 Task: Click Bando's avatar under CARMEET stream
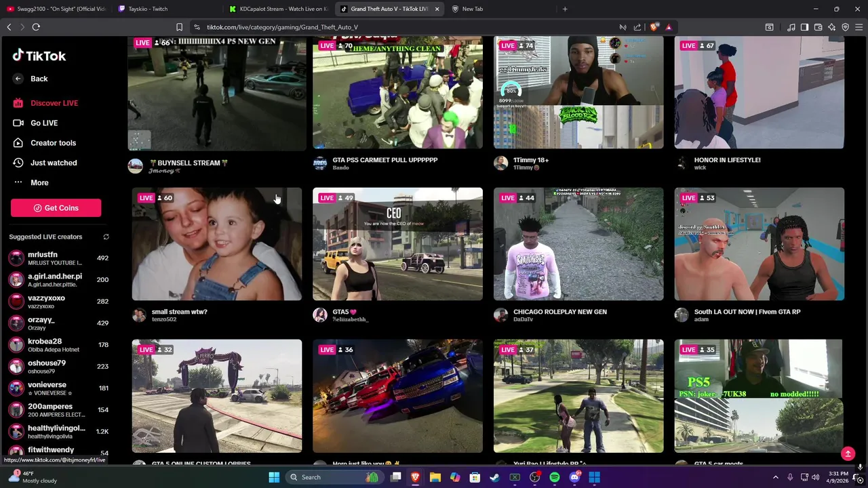click(320, 163)
